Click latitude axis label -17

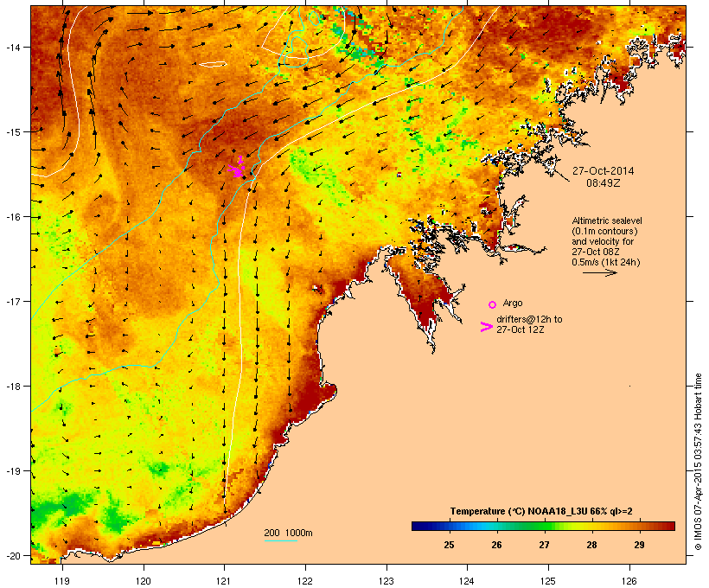coord(13,301)
